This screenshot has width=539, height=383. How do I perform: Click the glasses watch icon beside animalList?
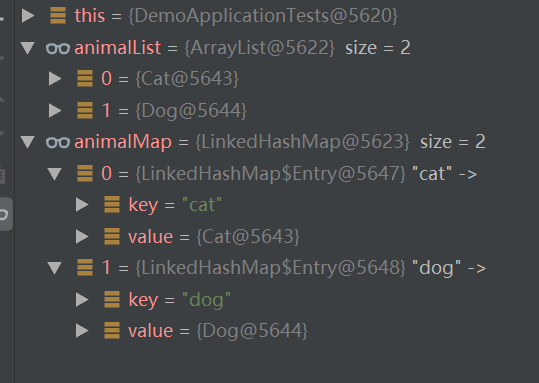click(58, 48)
